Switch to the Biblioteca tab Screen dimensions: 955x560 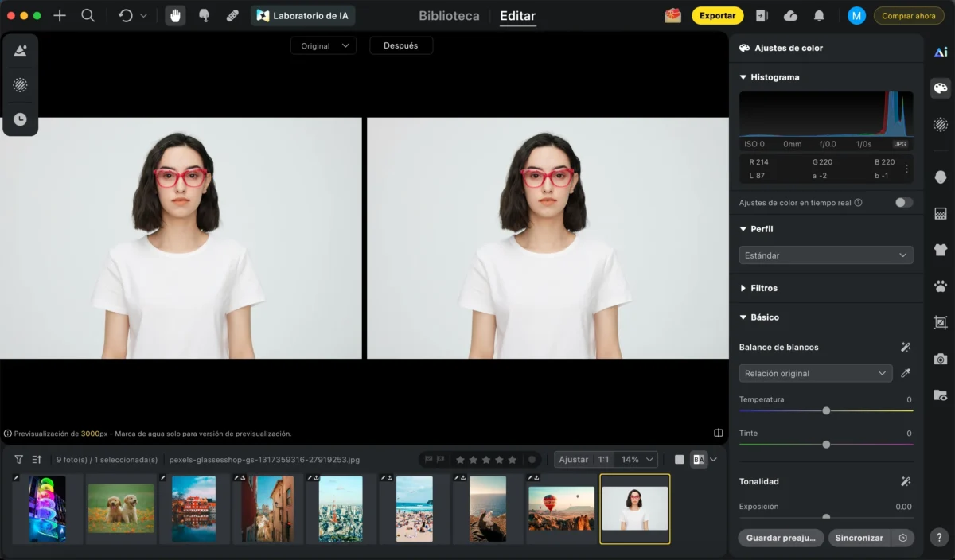click(x=449, y=16)
